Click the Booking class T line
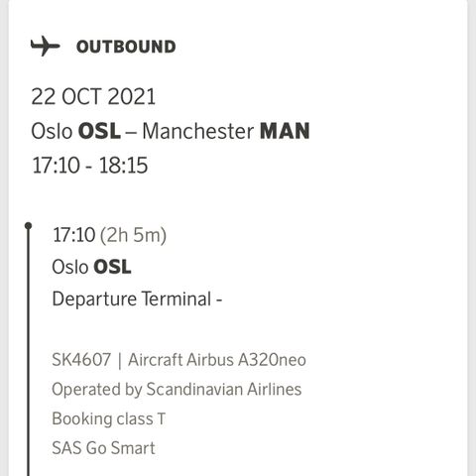The width and height of the screenshot is (476, 476). pyautogui.click(x=108, y=418)
